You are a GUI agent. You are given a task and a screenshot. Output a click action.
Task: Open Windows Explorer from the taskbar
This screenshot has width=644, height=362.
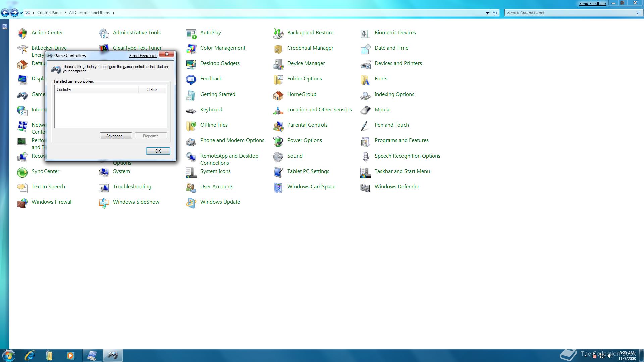point(49,355)
